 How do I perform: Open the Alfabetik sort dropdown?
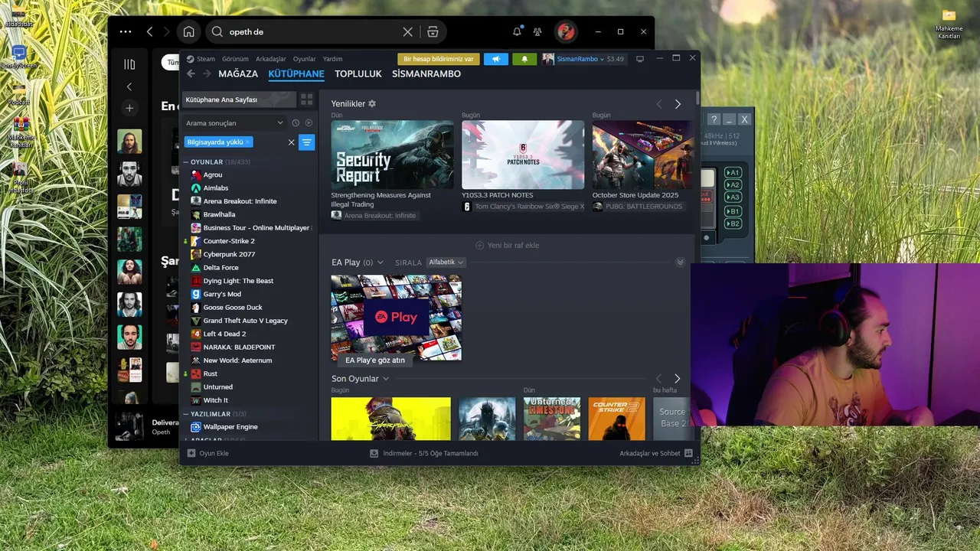point(446,262)
